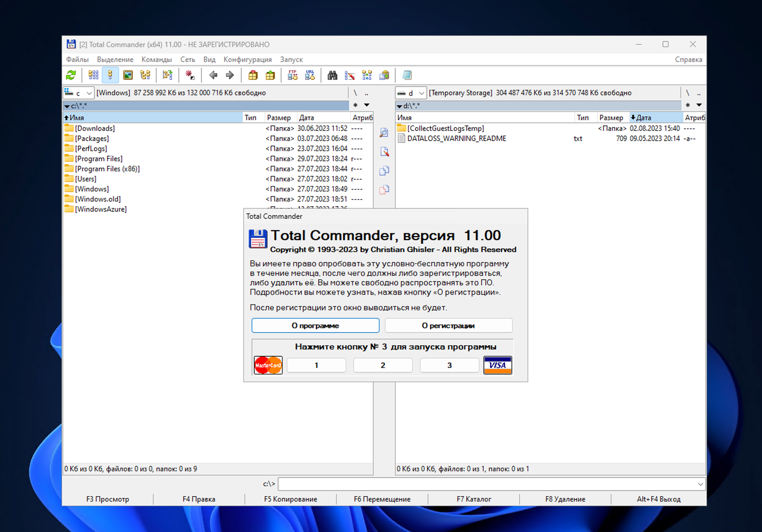Open file search with the binoculars icon
This screenshot has width=762, height=532.
pyautogui.click(x=333, y=75)
